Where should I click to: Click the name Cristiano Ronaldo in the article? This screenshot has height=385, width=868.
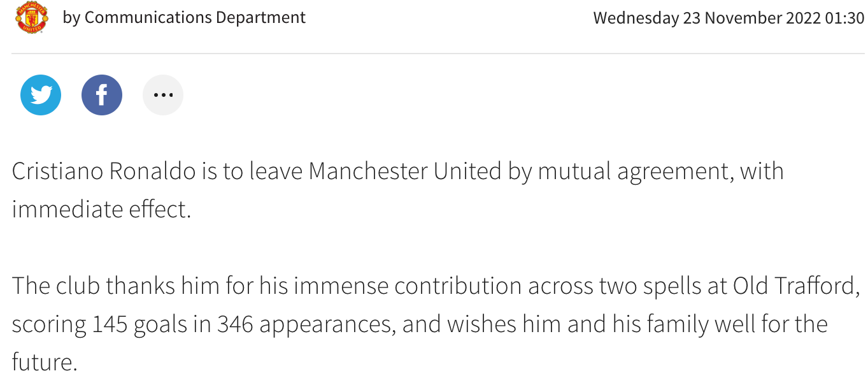pyautogui.click(x=104, y=171)
